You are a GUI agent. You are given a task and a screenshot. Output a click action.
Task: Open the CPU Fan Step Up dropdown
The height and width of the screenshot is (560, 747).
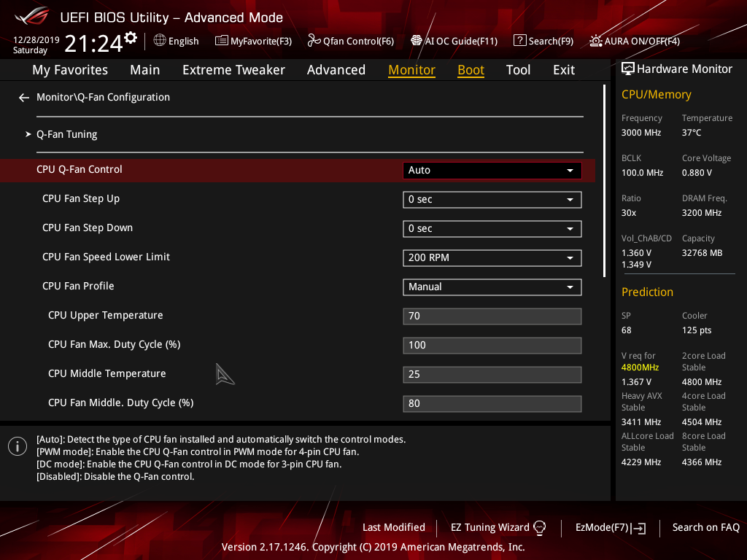(492, 200)
